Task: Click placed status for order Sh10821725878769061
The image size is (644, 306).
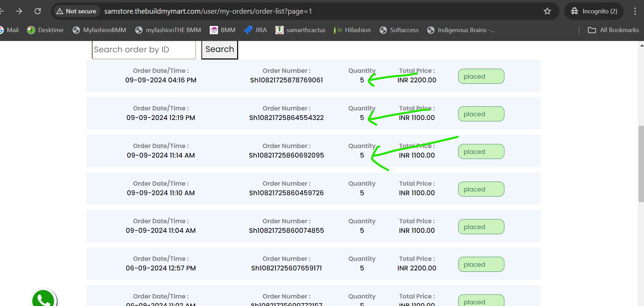Action: (x=481, y=76)
